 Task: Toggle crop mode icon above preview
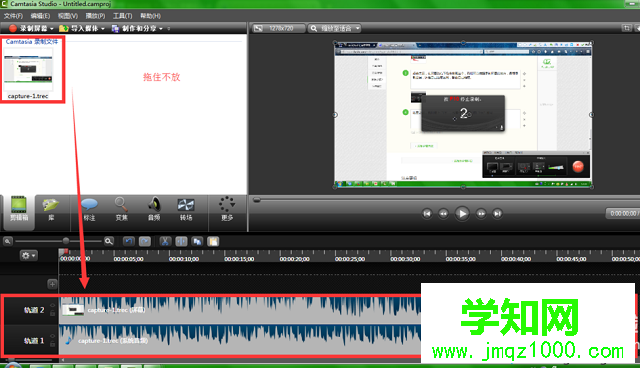626,28
